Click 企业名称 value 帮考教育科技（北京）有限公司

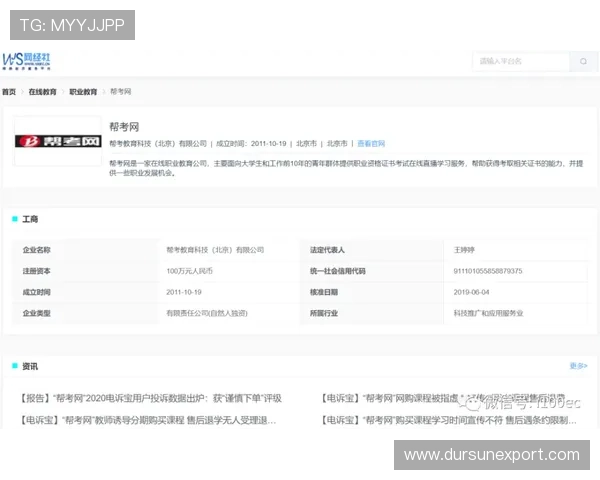pyautogui.click(x=215, y=250)
